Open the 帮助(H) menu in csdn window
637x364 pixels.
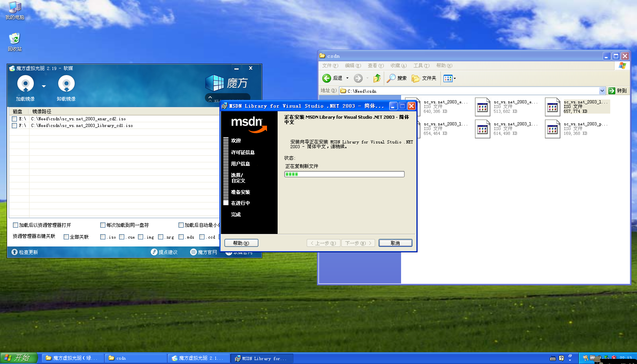[x=444, y=66]
